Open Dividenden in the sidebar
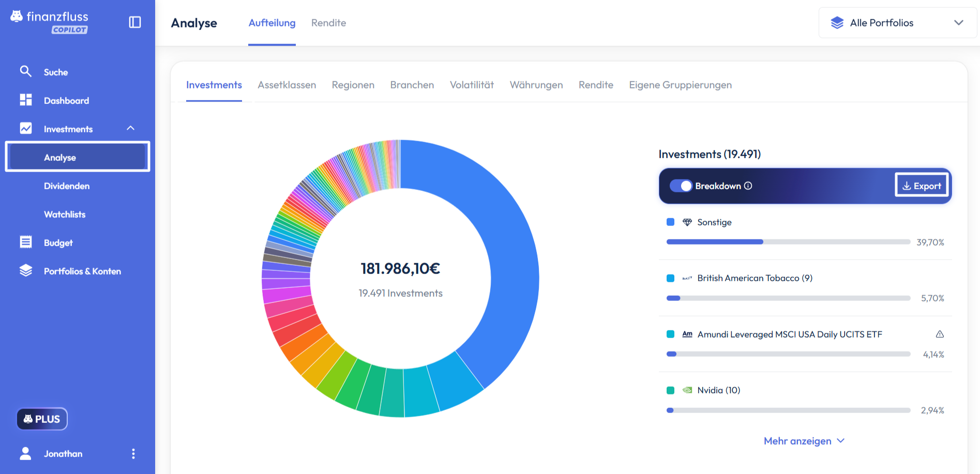980x474 pixels. point(67,186)
